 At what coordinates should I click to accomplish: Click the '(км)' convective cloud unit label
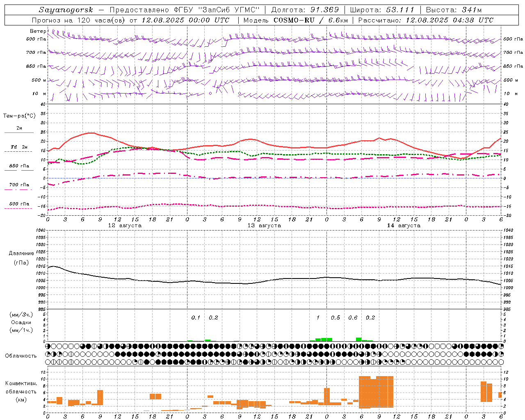coord(21,399)
